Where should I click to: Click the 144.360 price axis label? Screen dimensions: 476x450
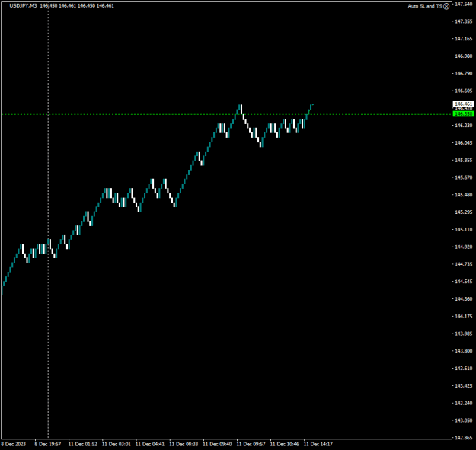464,299
